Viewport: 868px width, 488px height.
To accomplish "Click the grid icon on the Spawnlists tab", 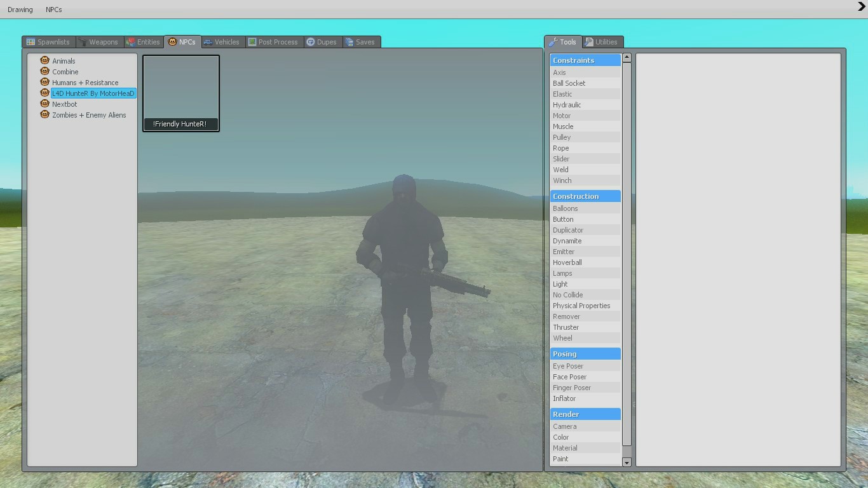I will tap(30, 42).
